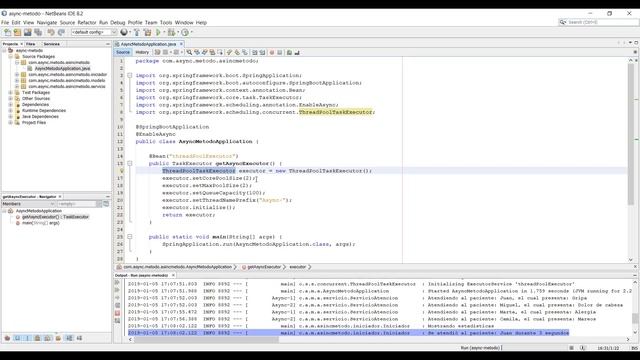Click the lightbulb hint on line 16
Viewport: 640px width, 360px height.
(x=121, y=171)
